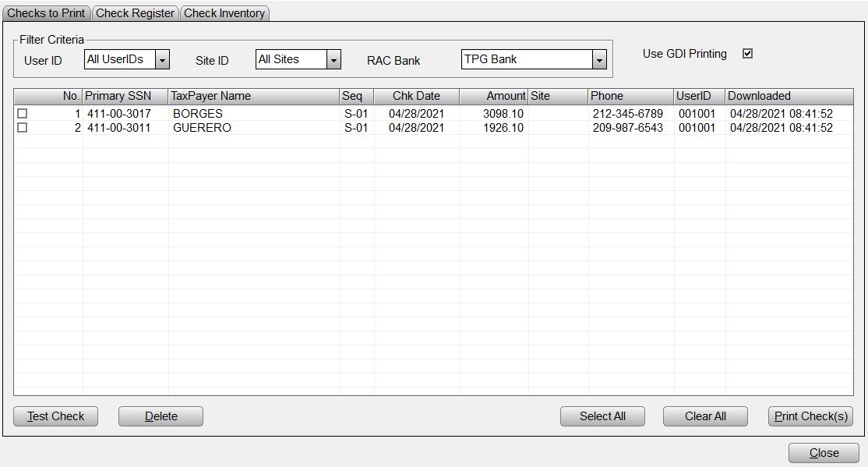Open the Check Inventory tab
This screenshot has height=467, width=868.
click(x=224, y=13)
